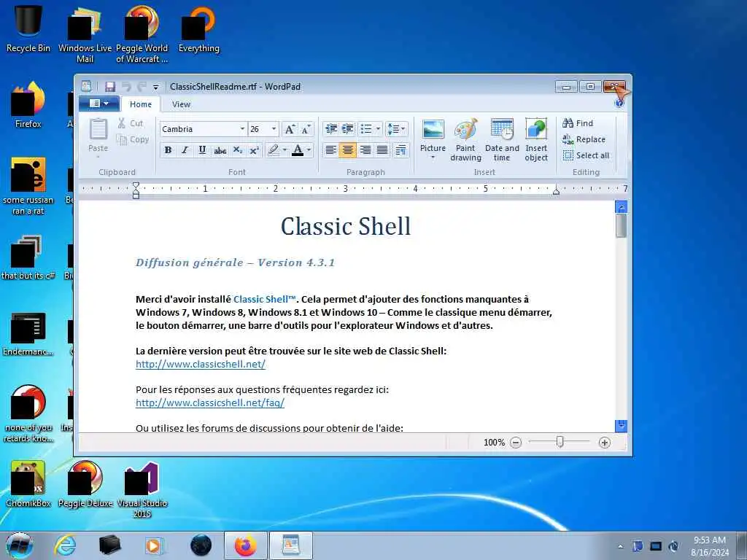
Task: Click the WordPad Help question mark icon
Action: click(x=619, y=104)
